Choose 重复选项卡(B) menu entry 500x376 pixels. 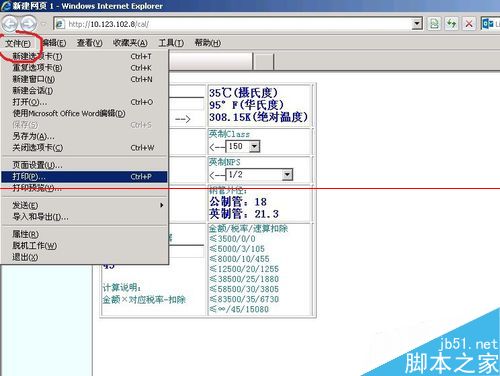[x=84, y=68]
